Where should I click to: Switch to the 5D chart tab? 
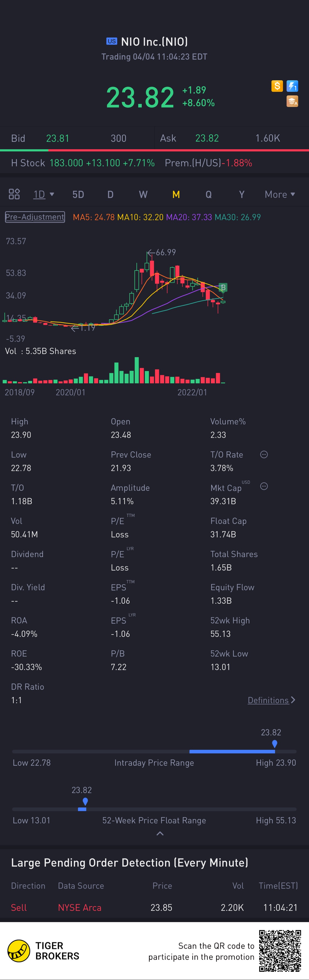pos(78,194)
